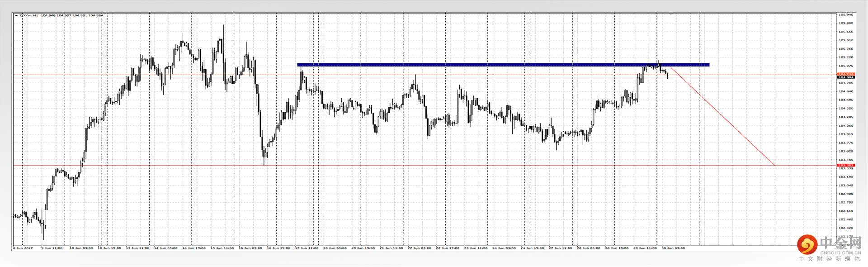
Task: Click the 104.205 price axis label
Action: [846, 117]
